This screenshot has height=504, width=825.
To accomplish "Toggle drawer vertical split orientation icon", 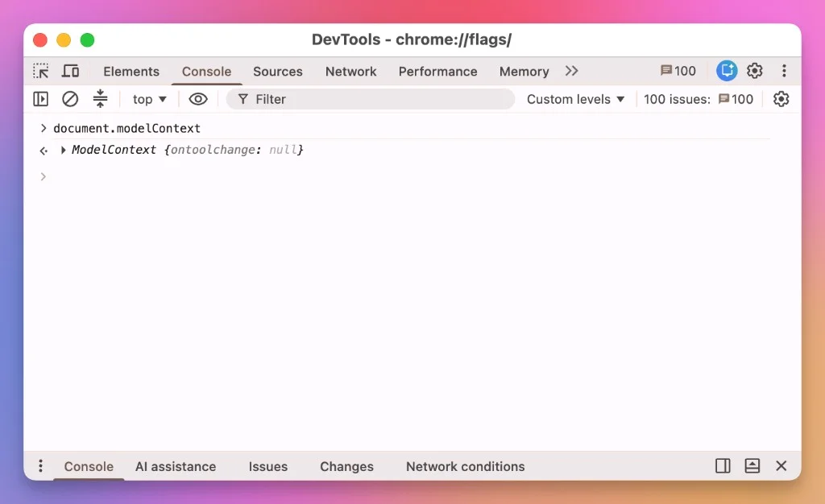I will point(723,465).
